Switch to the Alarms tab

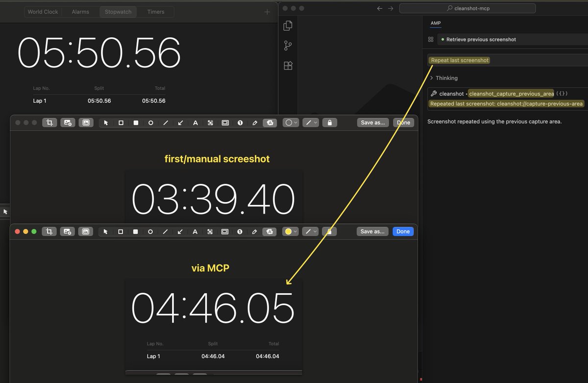(x=80, y=11)
